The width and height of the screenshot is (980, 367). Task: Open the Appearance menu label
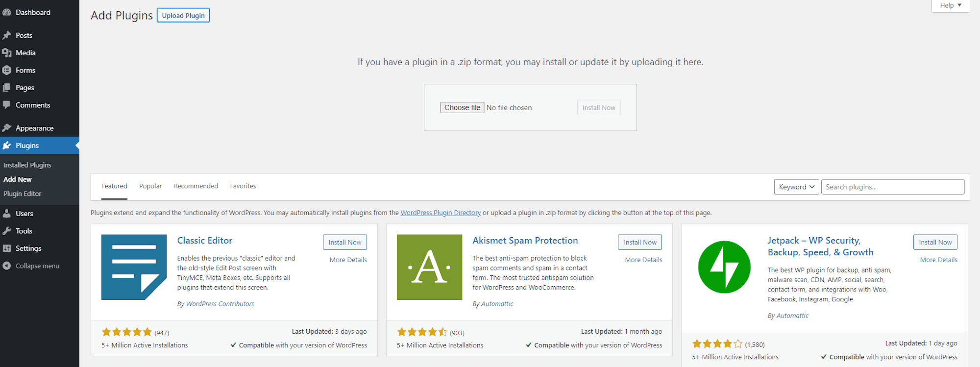pyautogui.click(x=35, y=128)
